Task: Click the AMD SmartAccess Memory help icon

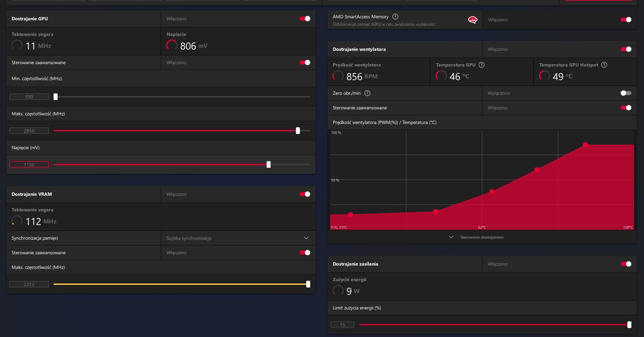Action: pos(395,17)
